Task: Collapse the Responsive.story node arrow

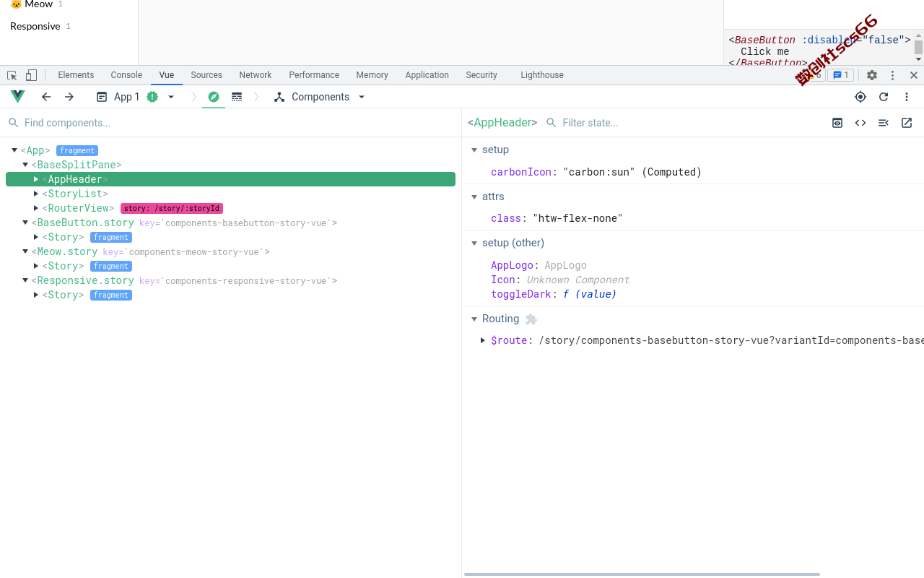Action: coord(25,280)
